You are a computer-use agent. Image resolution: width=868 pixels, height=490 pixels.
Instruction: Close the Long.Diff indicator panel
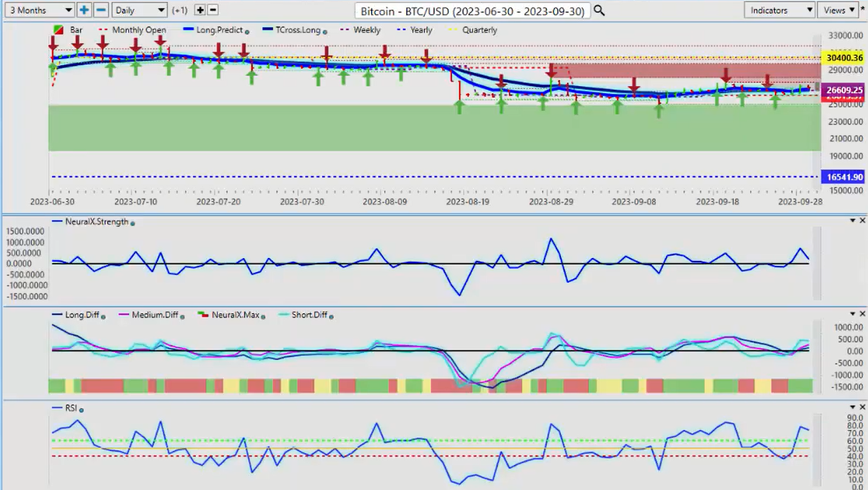click(x=863, y=313)
